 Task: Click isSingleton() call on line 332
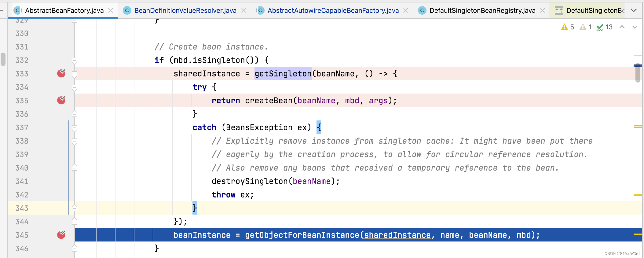click(x=225, y=60)
